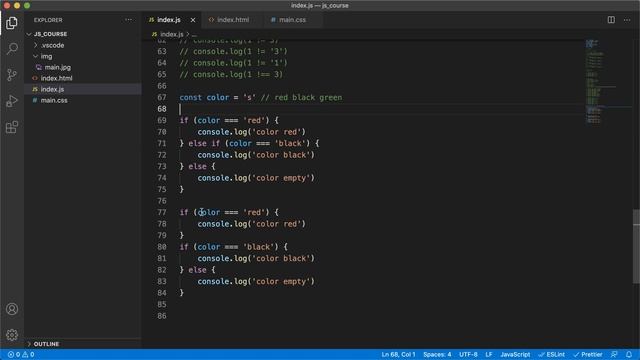Click index.js in the breadcrumb
The image size is (640, 360).
click(171, 34)
